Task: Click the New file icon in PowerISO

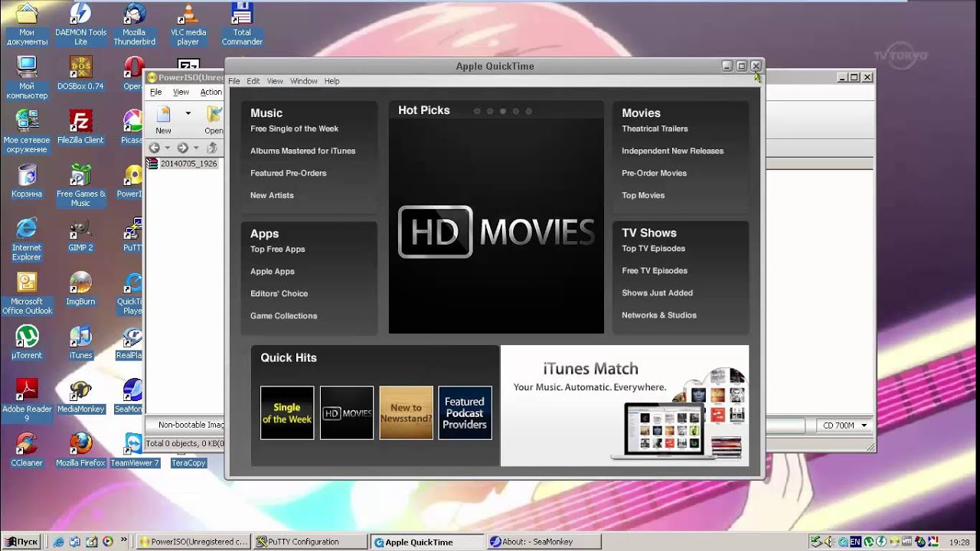Action: coord(163,119)
